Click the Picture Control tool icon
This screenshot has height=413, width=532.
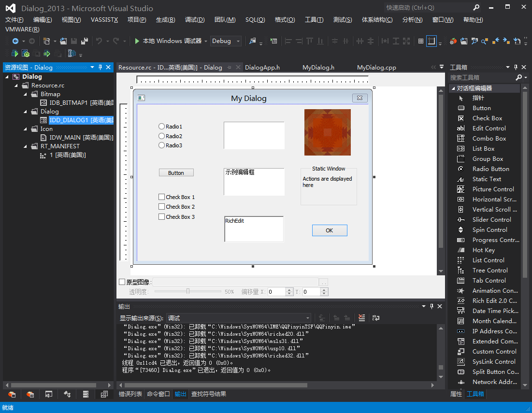pyautogui.click(x=461, y=189)
